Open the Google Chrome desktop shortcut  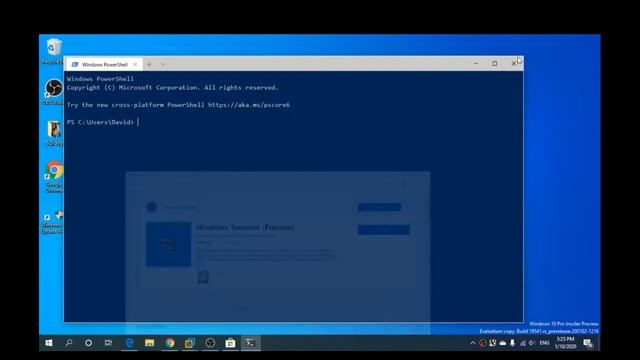[54, 177]
